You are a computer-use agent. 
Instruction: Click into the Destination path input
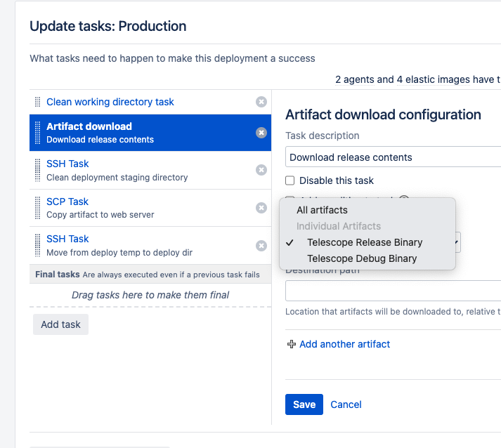[x=392, y=291]
